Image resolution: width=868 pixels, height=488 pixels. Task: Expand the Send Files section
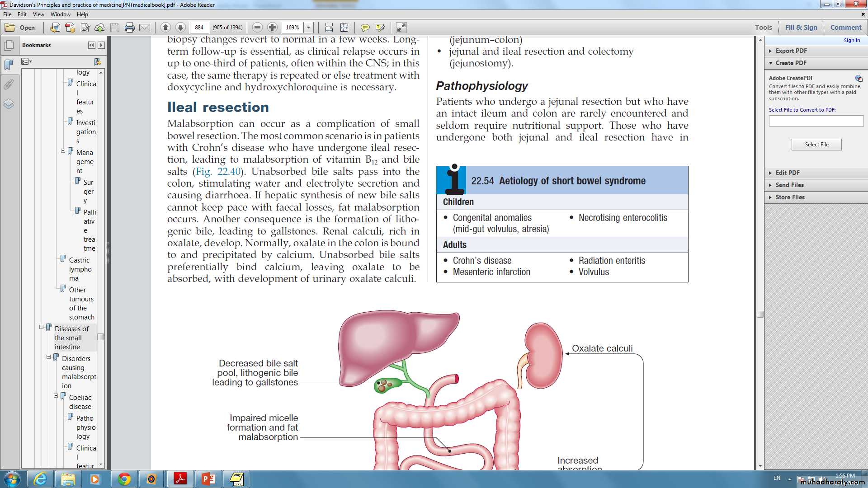coord(771,185)
